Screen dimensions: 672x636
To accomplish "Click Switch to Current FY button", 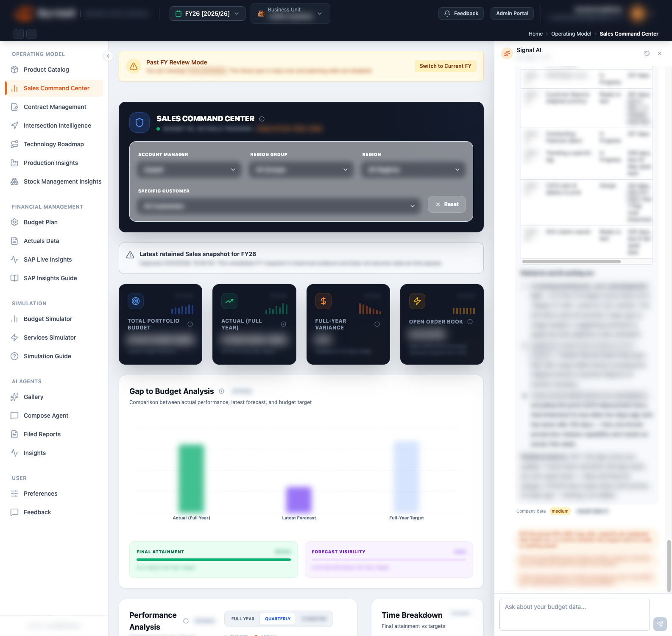I will click(x=445, y=66).
